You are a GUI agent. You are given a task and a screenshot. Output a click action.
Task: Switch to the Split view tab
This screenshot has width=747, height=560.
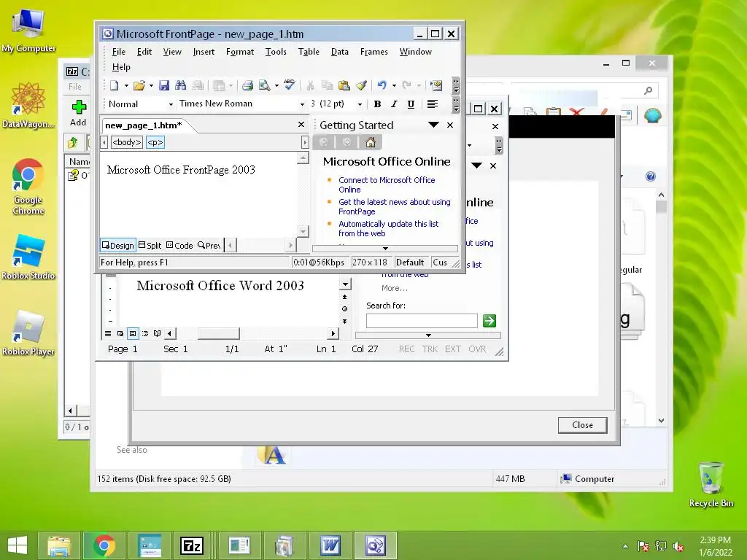(x=150, y=245)
